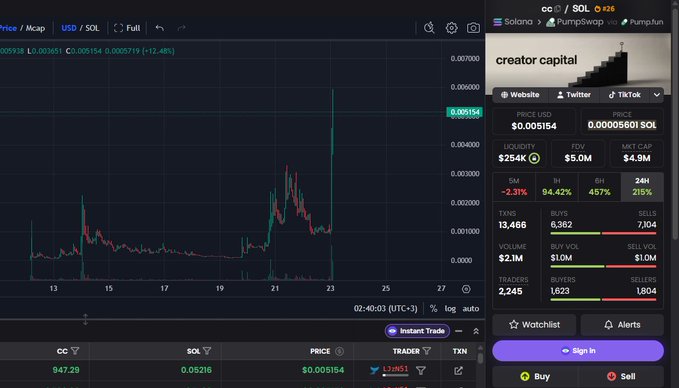Click the #26 trending rank badge
This screenshot has width=679, height=388.
pyautogui.click(x=605, y=9)
